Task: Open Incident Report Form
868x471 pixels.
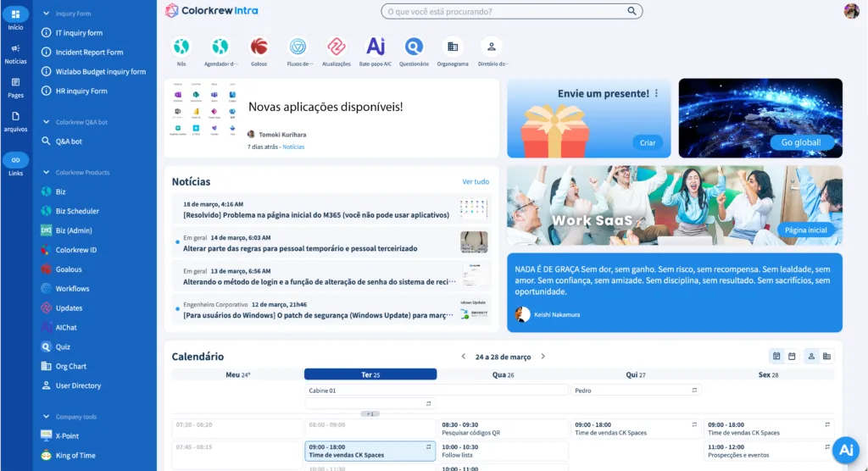Action: pos(89,52)
